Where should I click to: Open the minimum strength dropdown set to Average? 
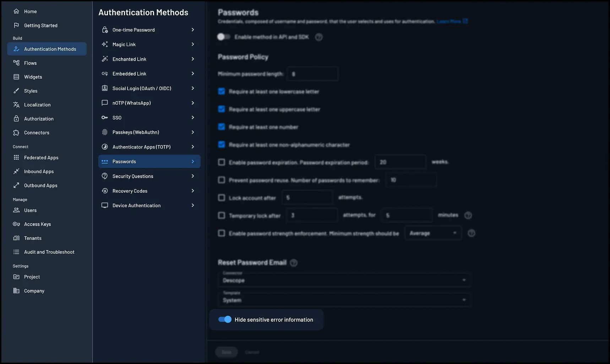[433, 233]
